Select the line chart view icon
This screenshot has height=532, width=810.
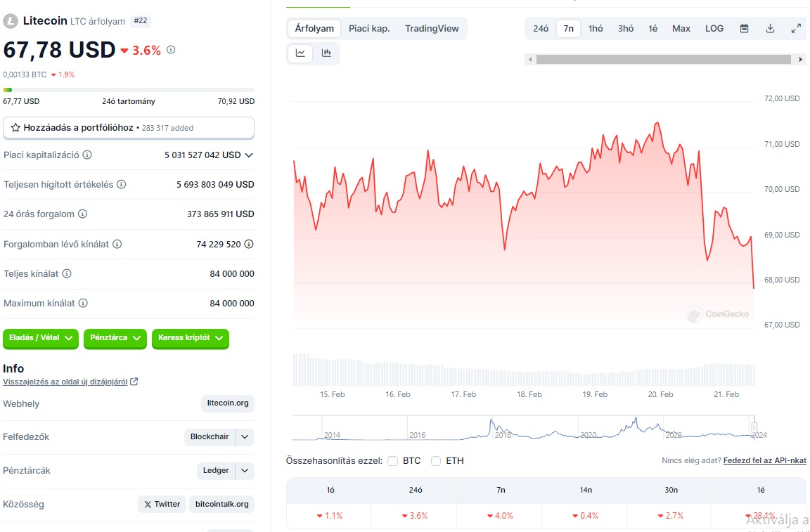[300, 53]
